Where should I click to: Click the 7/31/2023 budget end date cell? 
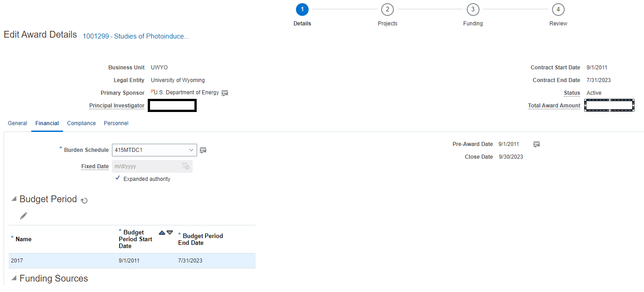point(190,261)
